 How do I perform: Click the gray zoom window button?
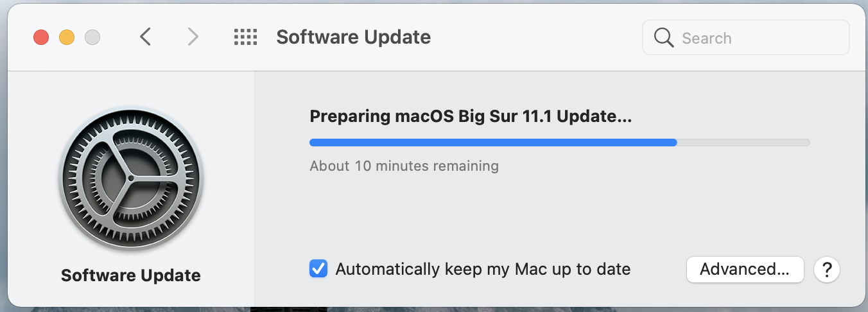point(92,37)
